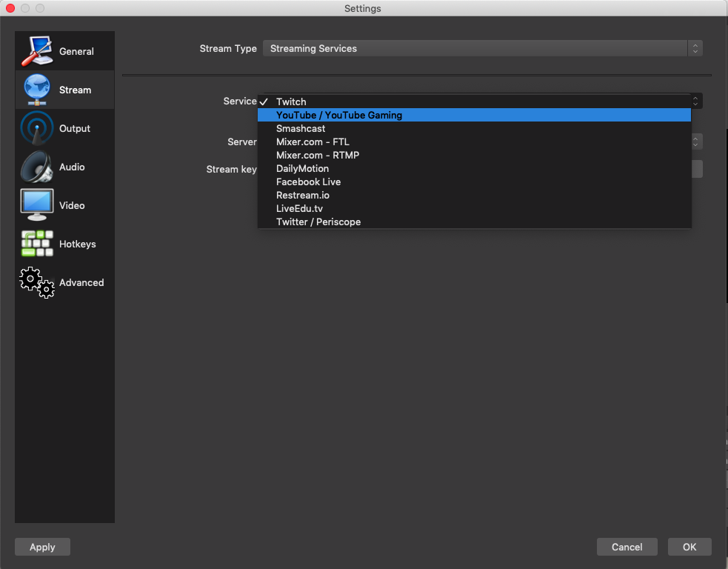Screen dimensions: 728x569
Task: Switch to the General tab label
Action: [x=76, y=52]
